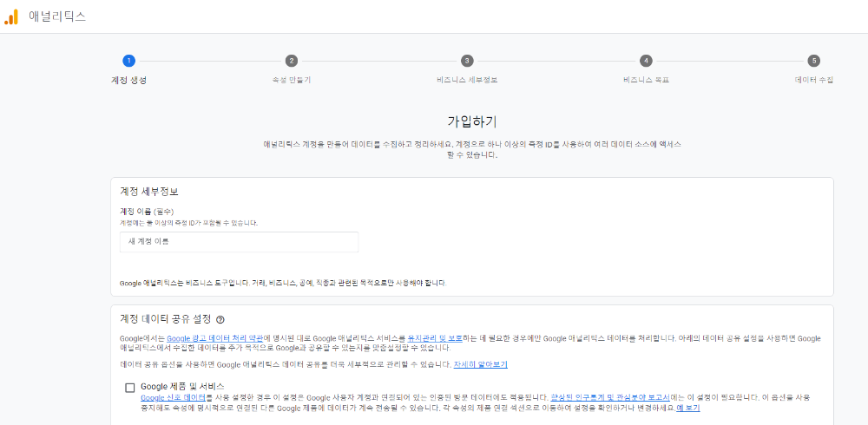Open the Google 광고 데이터 처리 약관 link
The height and width of the screenshot is (425, 868).
[214, 338]
